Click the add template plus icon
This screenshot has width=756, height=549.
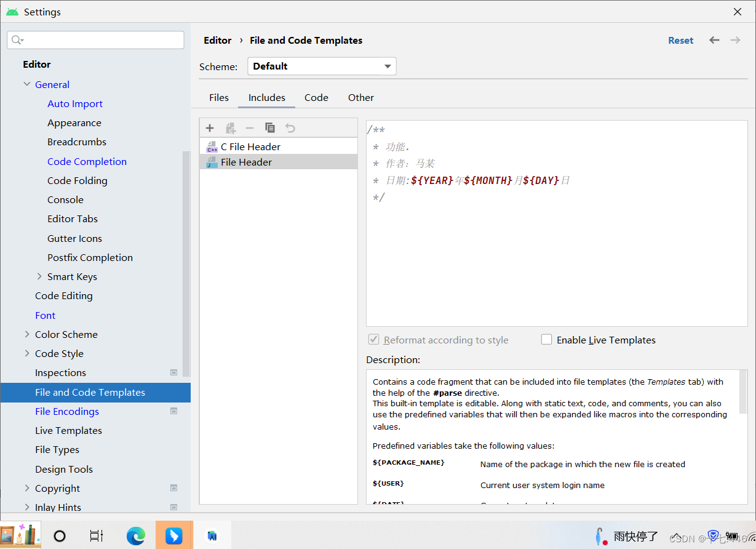click(210, 127)
